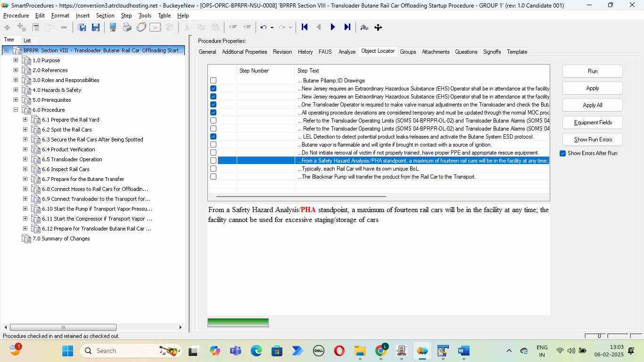
Task: Expand 6.5 Transloader Operation node
Action: coord(25,159)
